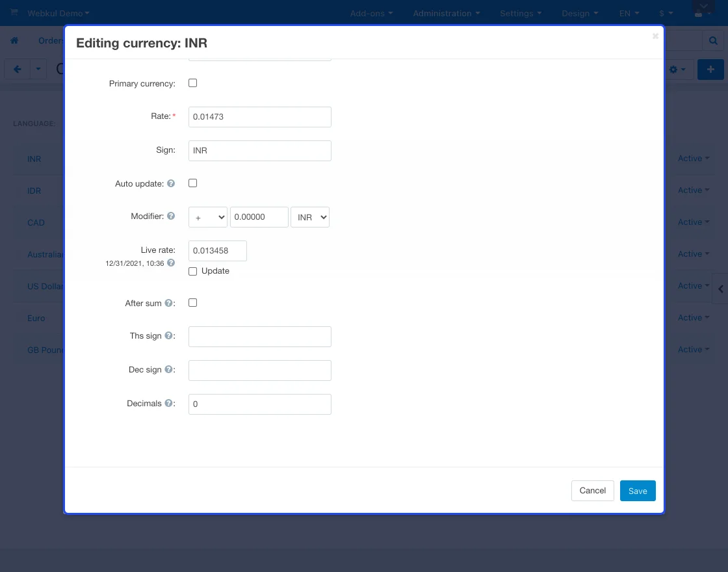Enable the Primary currency checkbox
The image size is (728, 572).
point(192,83)
